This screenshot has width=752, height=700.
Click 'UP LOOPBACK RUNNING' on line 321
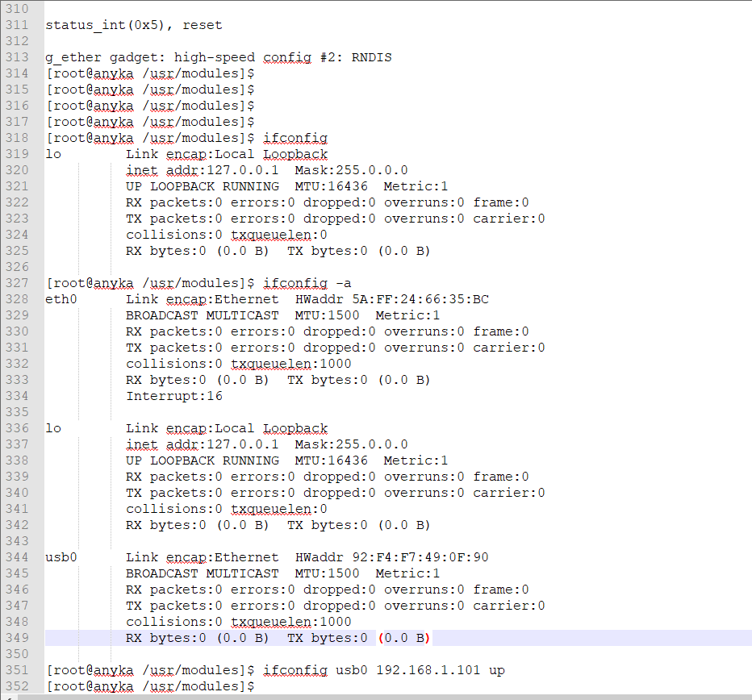click(x=203, y=186)
